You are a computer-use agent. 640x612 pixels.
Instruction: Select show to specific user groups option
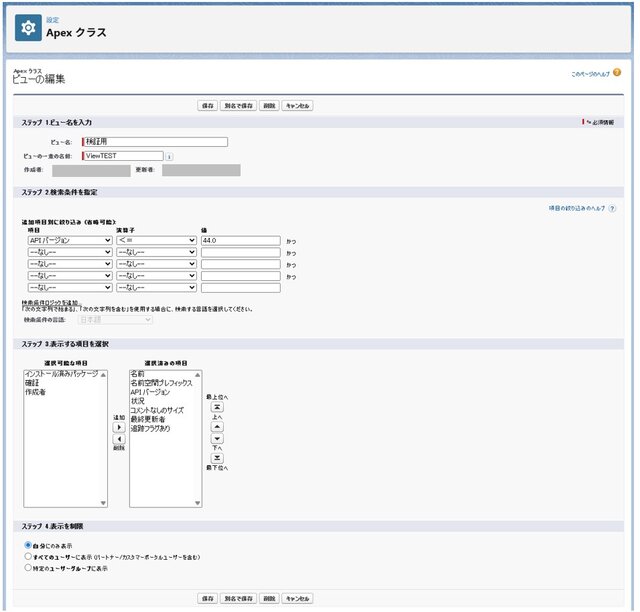click(x=28, y=567)
